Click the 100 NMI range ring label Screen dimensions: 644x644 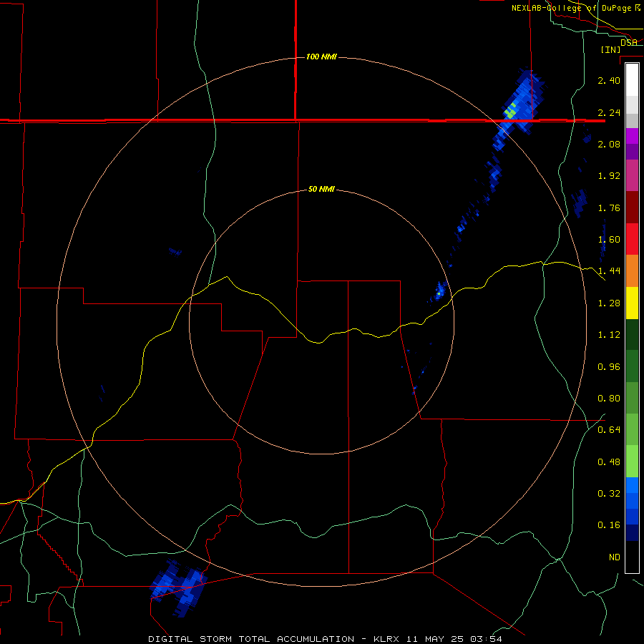pos(321,57)
